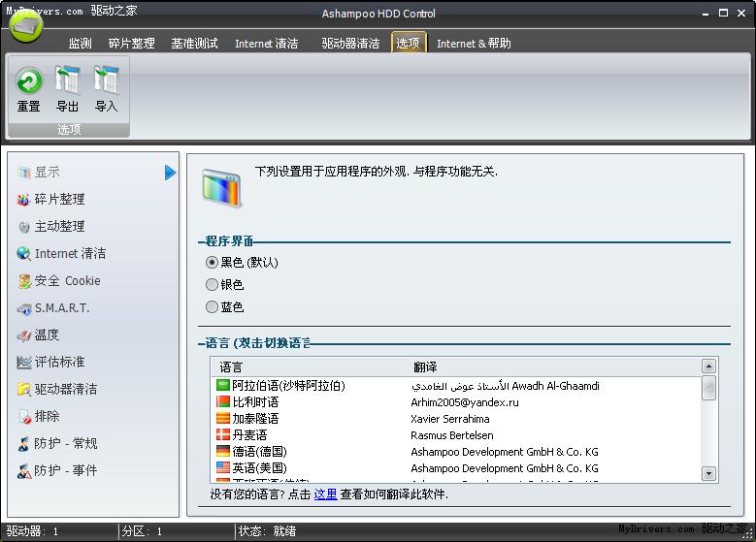Open the 监测 tab
The width and height of the screenshot is (756, 542).
(x=80, y=44)
